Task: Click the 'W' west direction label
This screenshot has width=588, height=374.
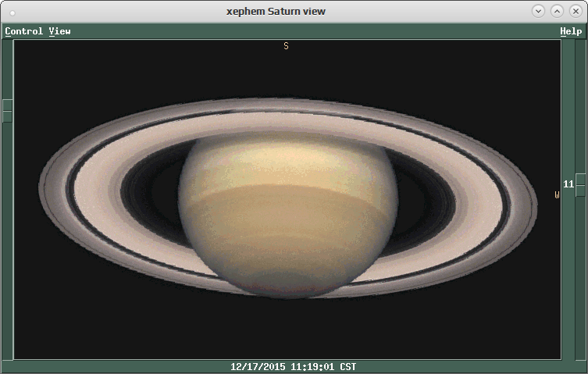Action: coord(557,194)
